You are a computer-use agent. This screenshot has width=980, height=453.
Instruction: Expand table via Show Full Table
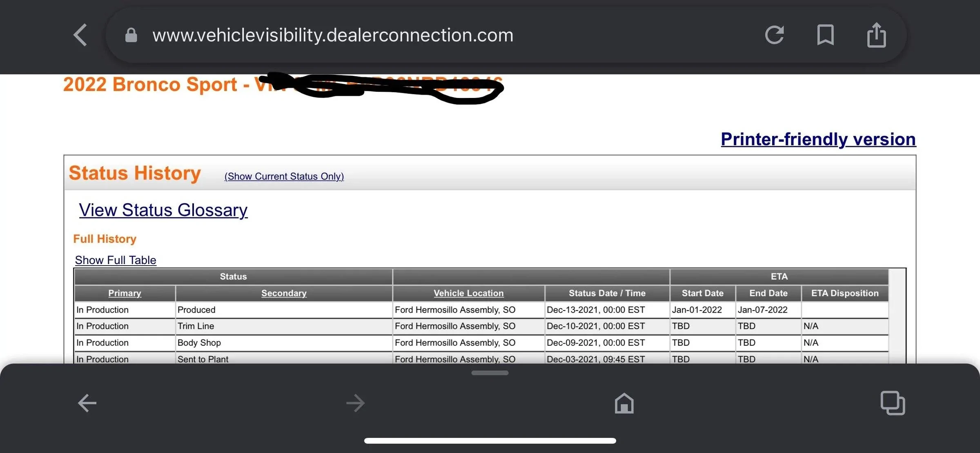[116, 260]
